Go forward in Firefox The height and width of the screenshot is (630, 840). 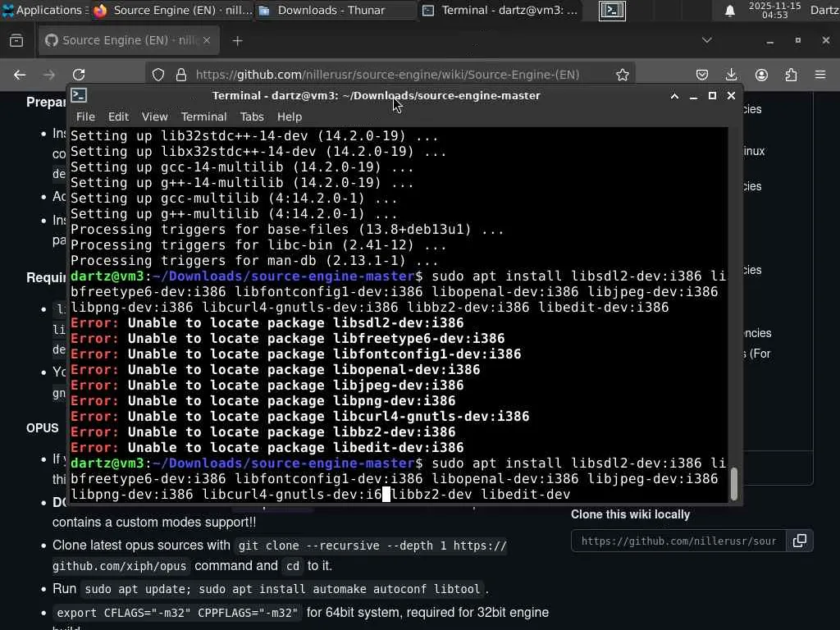(49, 75)
